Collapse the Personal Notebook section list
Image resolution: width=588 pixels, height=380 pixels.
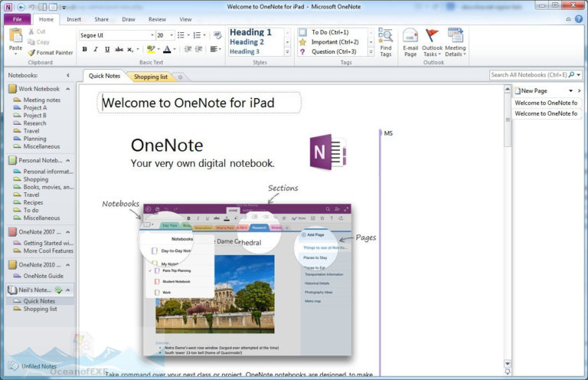click(x=68, y=160)
